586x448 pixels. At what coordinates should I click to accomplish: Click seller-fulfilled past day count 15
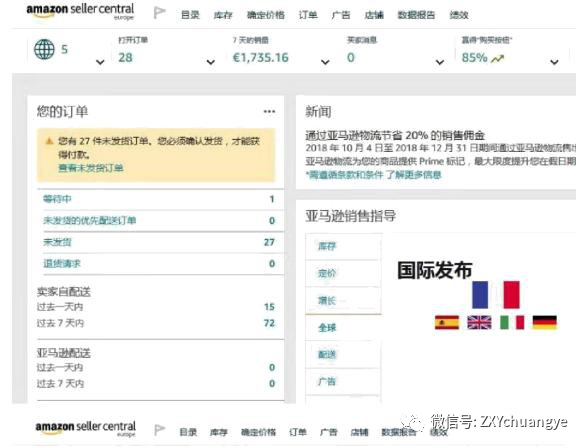269,307
